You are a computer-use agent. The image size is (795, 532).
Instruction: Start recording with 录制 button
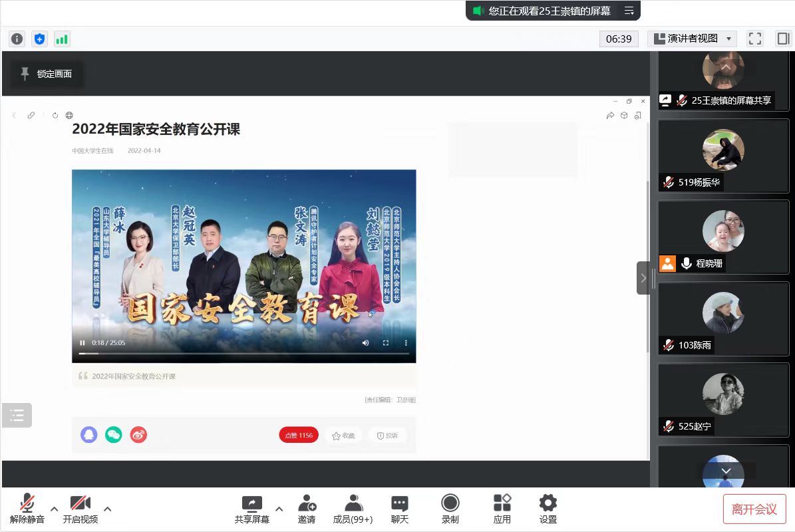point(450,509)
